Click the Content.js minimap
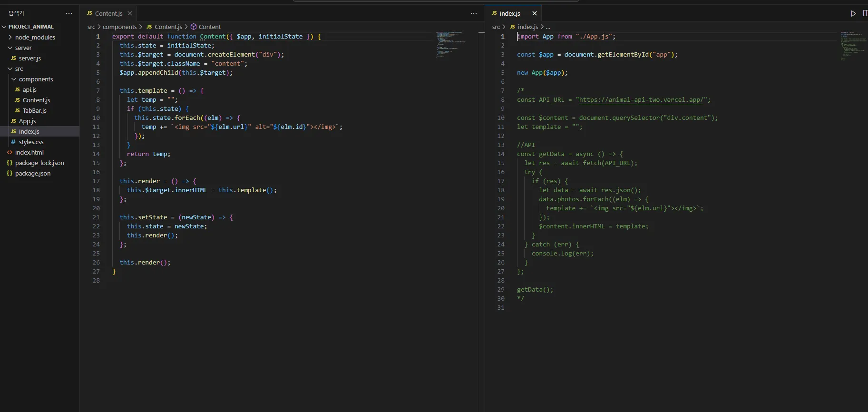Screen dimensions: 868x412 coord(450,44)
